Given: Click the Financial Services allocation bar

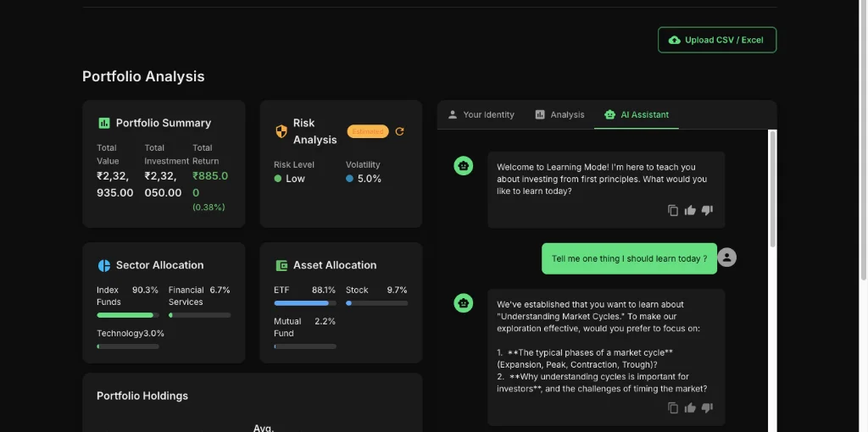Looking at the screenshot, I should click(x=200, y=315).
